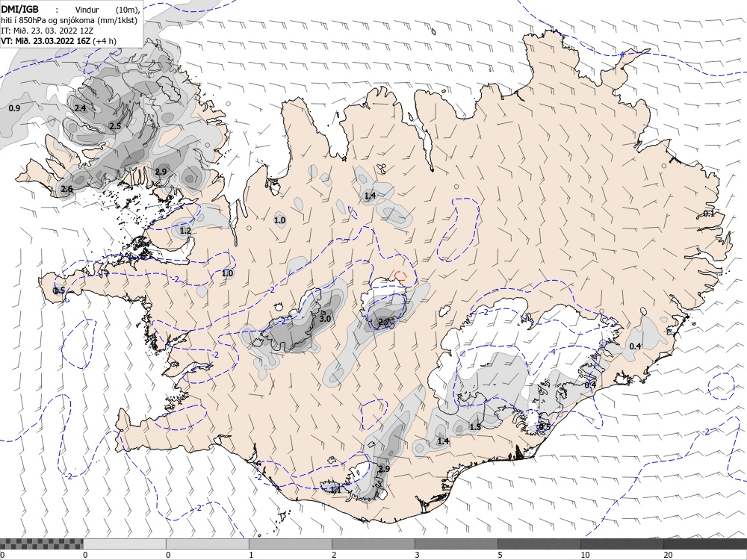This screenshot has width=747, height=560.
Task: Click the legend scale number 20
Action: coord(668,555)
